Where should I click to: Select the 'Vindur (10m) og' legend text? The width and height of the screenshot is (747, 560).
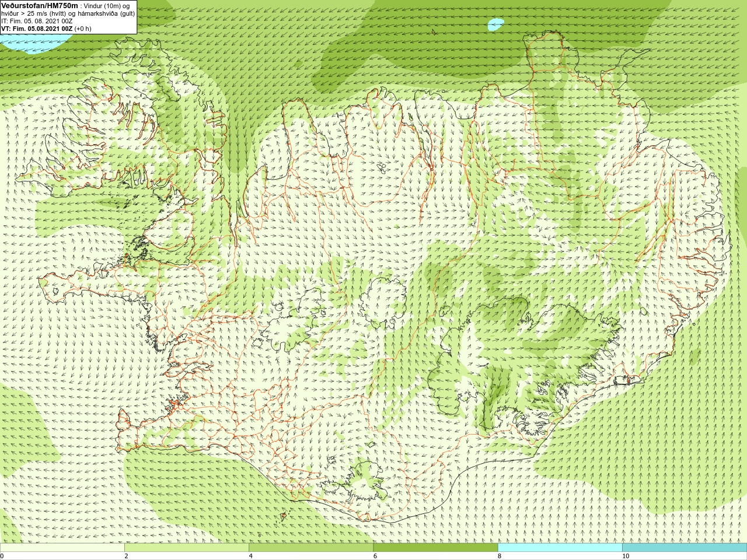click(107, 6)
